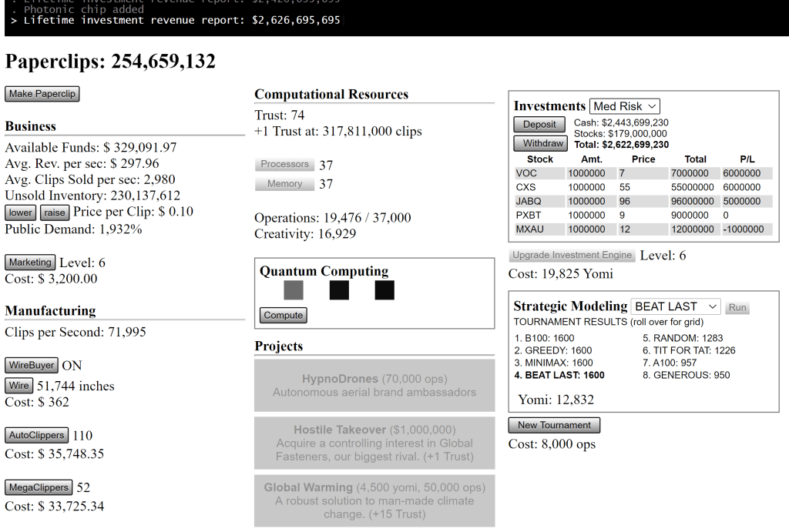The image size is (789, 532).
Task: Open the investment risk dropdown
Action: pos(625,106)
